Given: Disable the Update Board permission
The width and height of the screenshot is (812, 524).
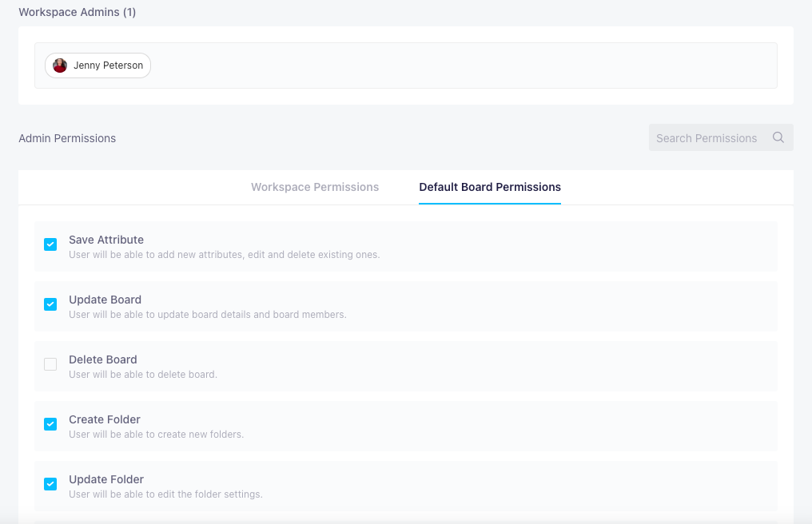Looking at the screenshot, I should coord(50,304).
